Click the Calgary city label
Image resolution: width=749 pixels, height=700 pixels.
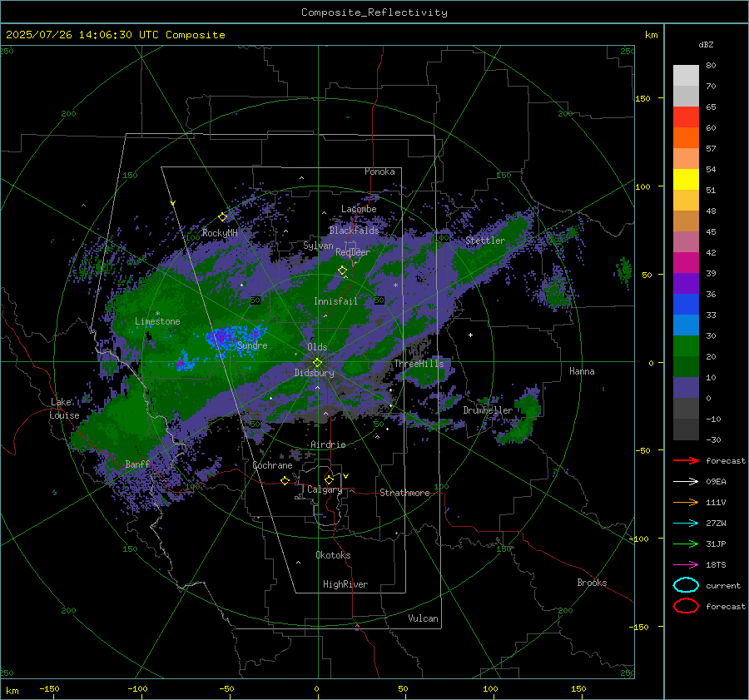pyautogui.click(x=325, y=489)
